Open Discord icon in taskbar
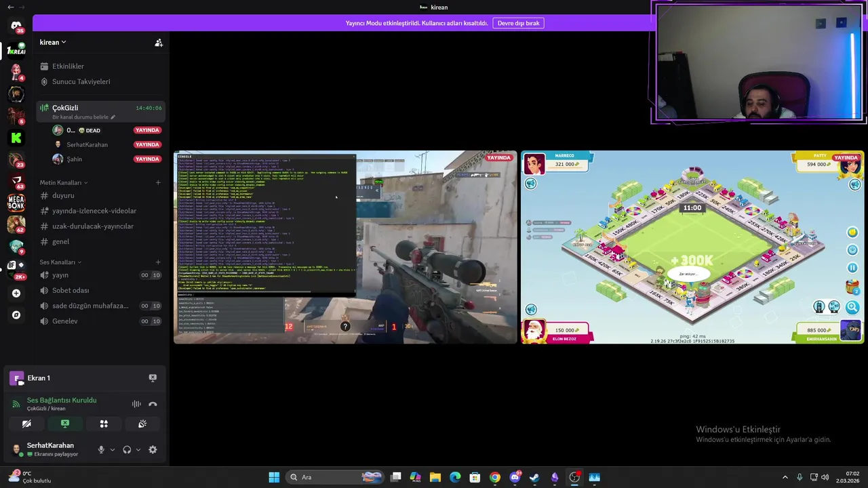The width and height of the screenshot is (868, 488). click(x=515, y=477)
